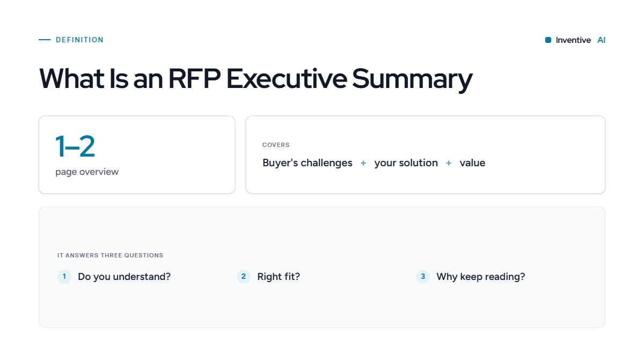This screenshot has width=644, height=362.
Task: Click Why keep reading? question
Action: coord(481,277)
